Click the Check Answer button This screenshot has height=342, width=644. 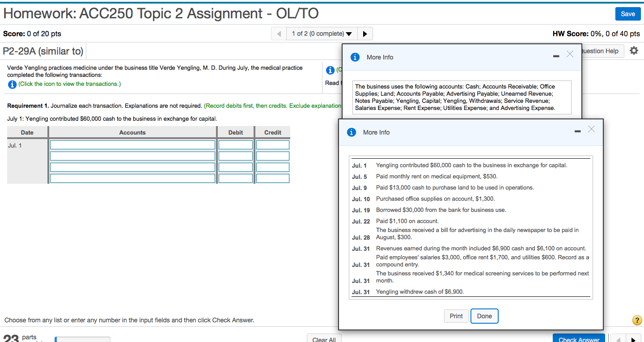[x=579, y=339]
